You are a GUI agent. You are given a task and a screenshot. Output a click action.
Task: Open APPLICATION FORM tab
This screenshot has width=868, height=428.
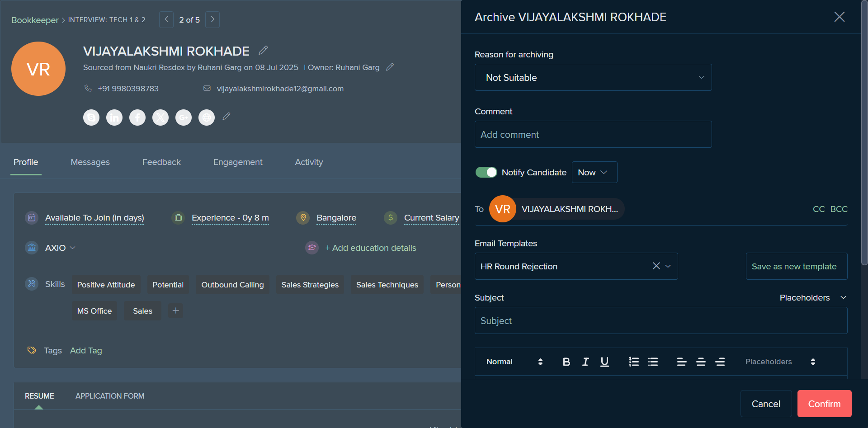[x=110, y=396]
